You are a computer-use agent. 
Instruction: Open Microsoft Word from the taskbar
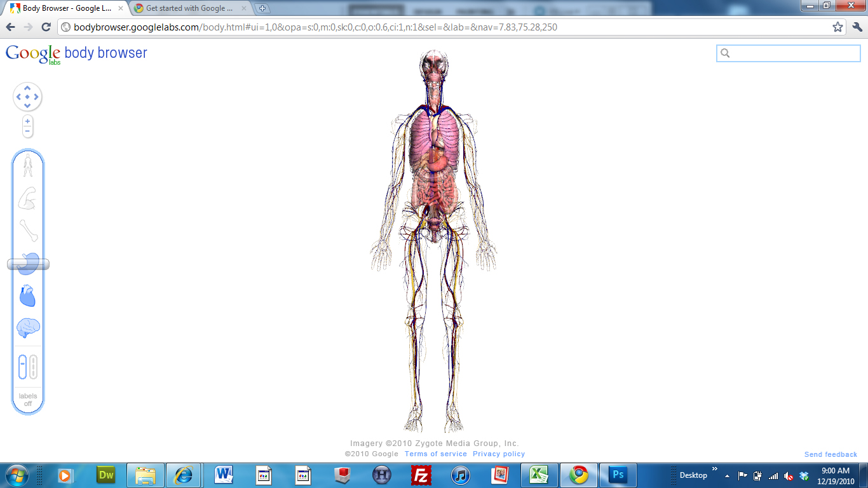223,475
